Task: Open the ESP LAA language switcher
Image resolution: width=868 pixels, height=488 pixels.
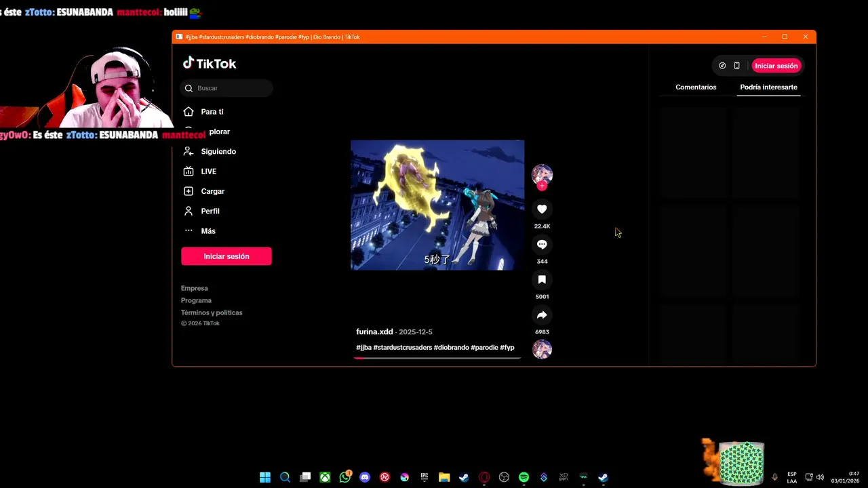Action: (x=792, y=477)
